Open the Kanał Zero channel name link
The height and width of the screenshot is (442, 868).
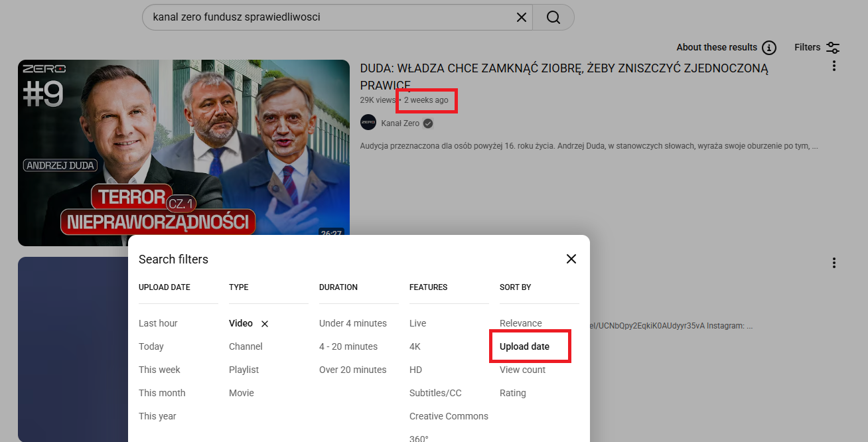click(x=400, y=123)
